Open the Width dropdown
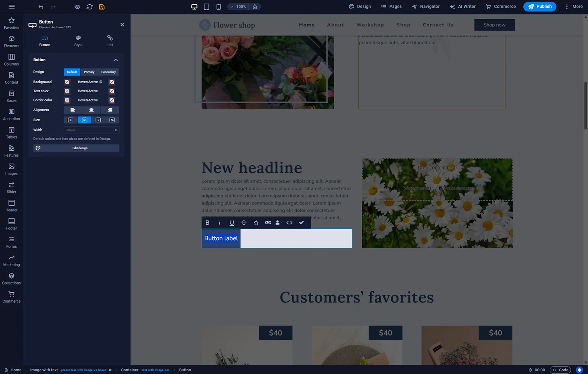 coord(91,130)
